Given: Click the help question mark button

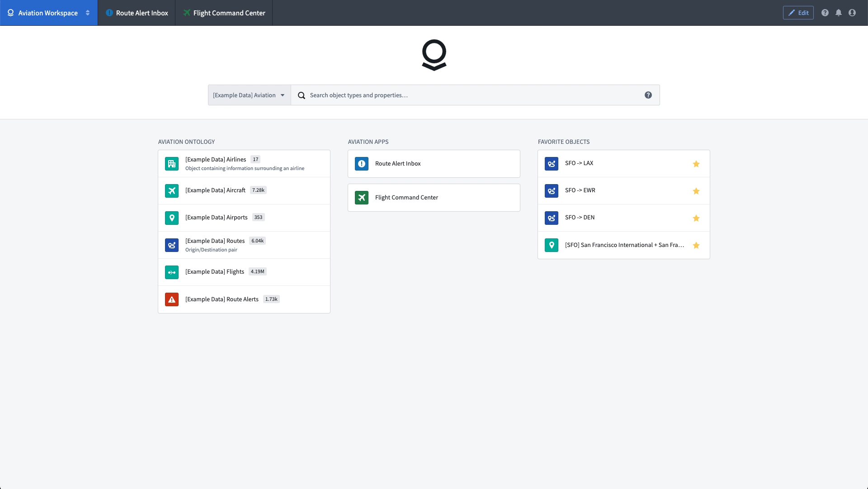Looking at the screenshot, I should (x=825, y=13).
